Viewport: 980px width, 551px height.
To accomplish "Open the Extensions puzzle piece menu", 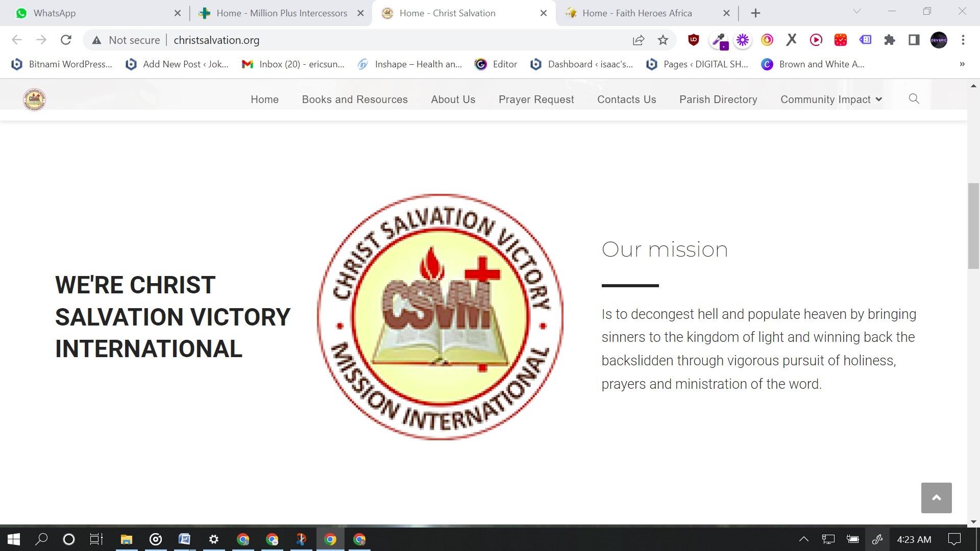I will coord(890,40).
